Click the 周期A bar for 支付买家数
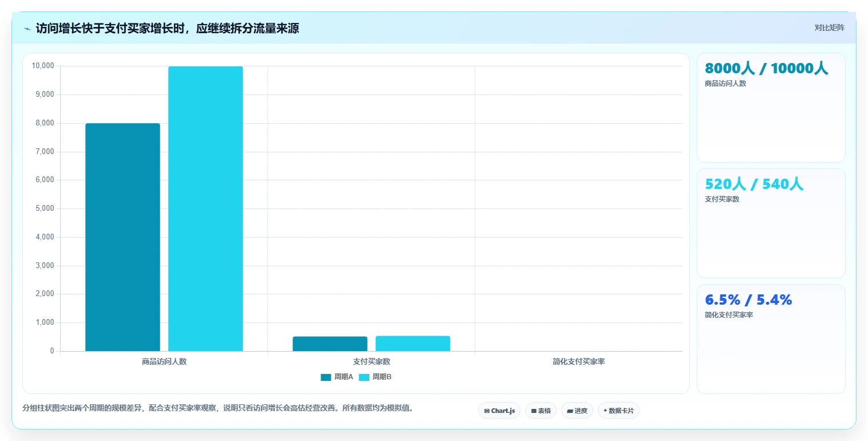 tap(330, 344)
